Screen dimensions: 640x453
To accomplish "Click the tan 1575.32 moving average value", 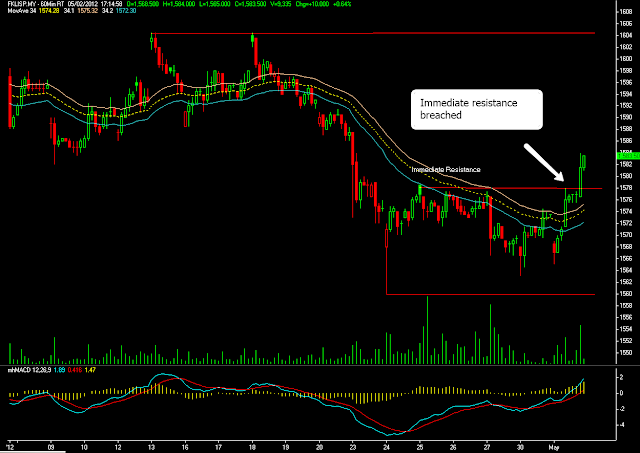I will (x=88, y=11).
